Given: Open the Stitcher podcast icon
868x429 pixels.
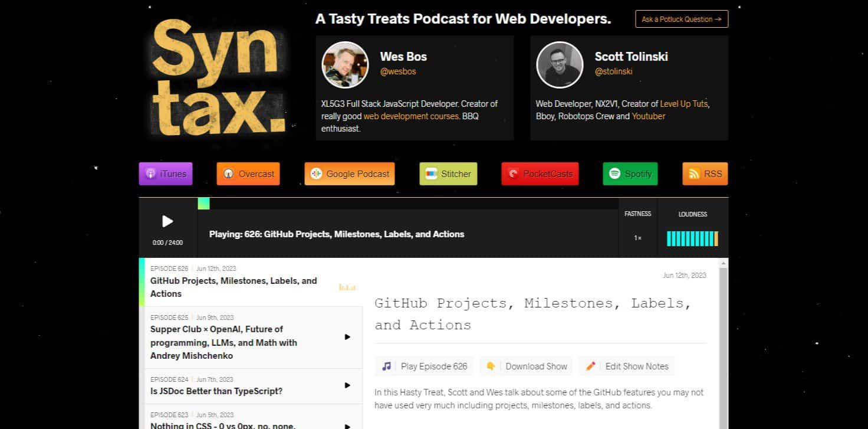Looking at the screenshot, I should pyautogui.click(x=448, y=173).
